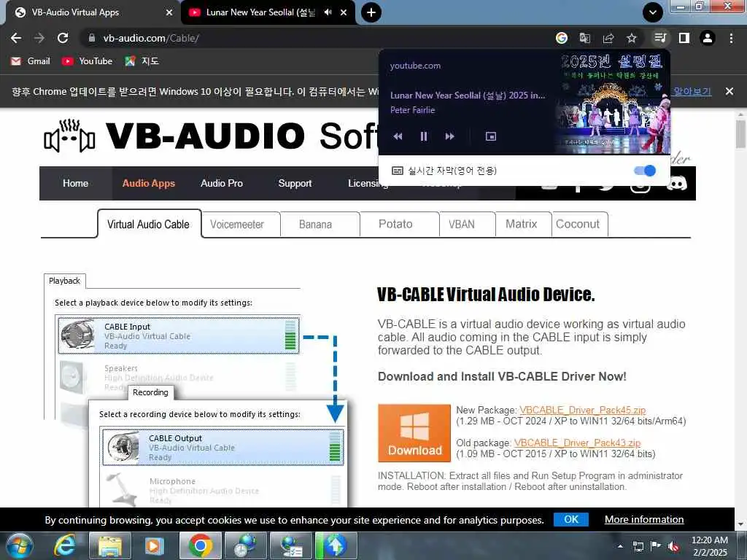Click the address bar URL field

click(x=314, y=38)
